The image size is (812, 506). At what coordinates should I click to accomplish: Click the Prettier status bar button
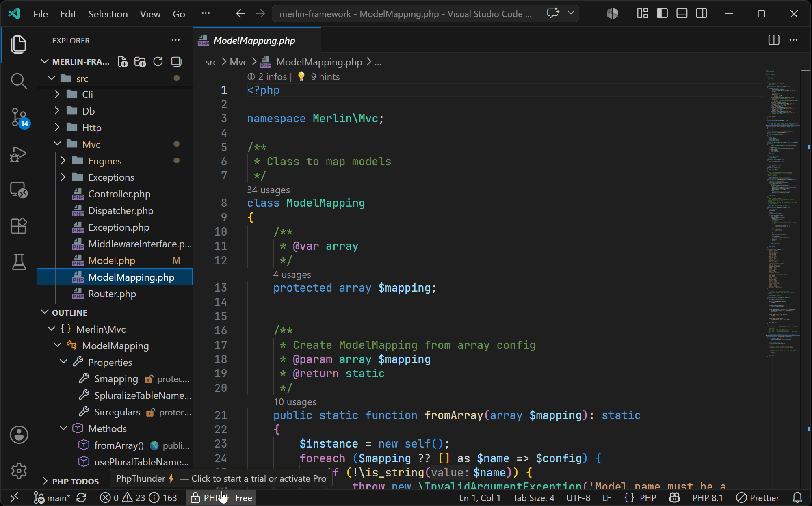pyautogui.click(x=758, y=498)
